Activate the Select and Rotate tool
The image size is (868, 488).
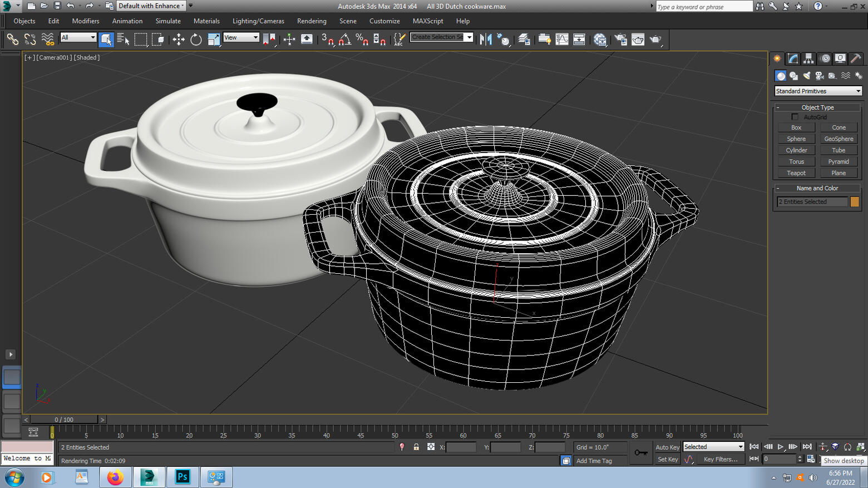pos(196,39)
